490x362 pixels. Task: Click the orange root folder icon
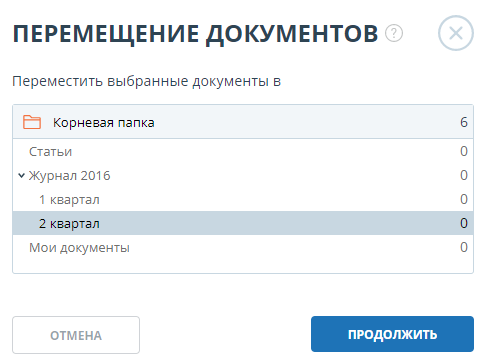point(32,122)
